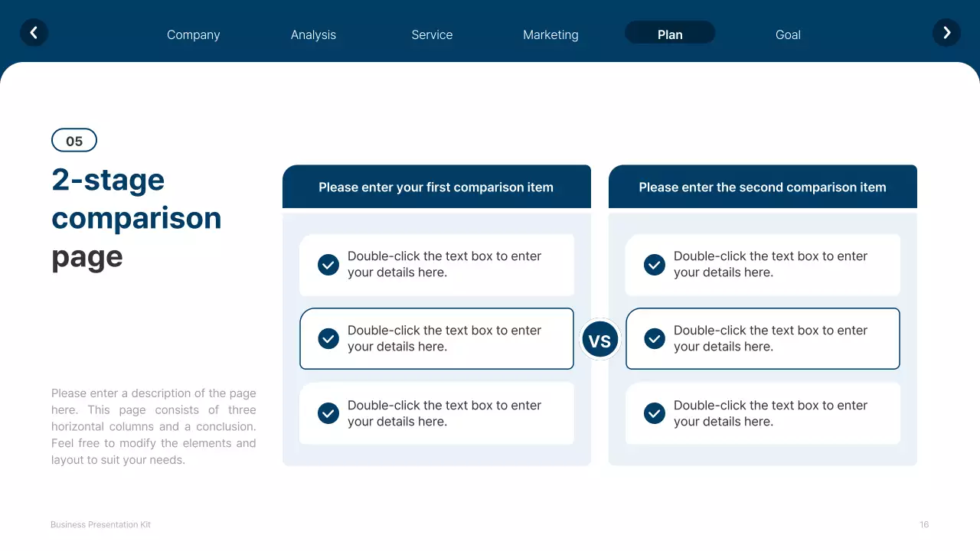Select the page number 16
This screenshot has width=980, height=551.
click(923, 524)
